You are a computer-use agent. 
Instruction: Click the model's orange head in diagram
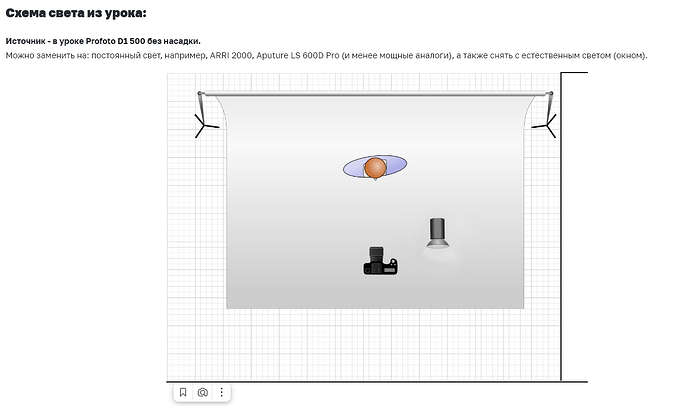[374, 168]
